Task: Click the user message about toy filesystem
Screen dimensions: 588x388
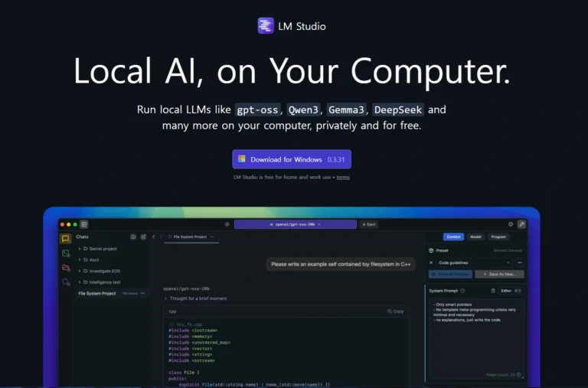Action: (x=341, y=264)
